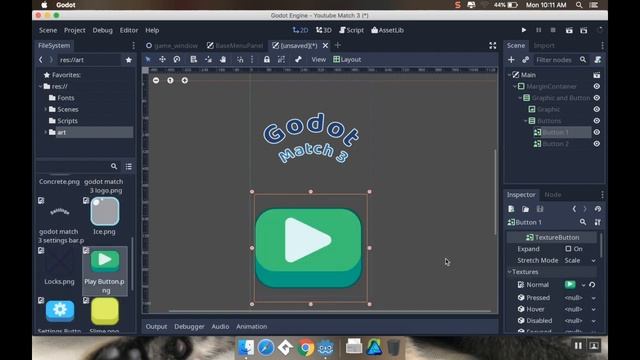Image resolution: width=640 pixels, height=360 pixels.
Task: Toggle visibility of the Buttons node
Action: click(597, 121)
